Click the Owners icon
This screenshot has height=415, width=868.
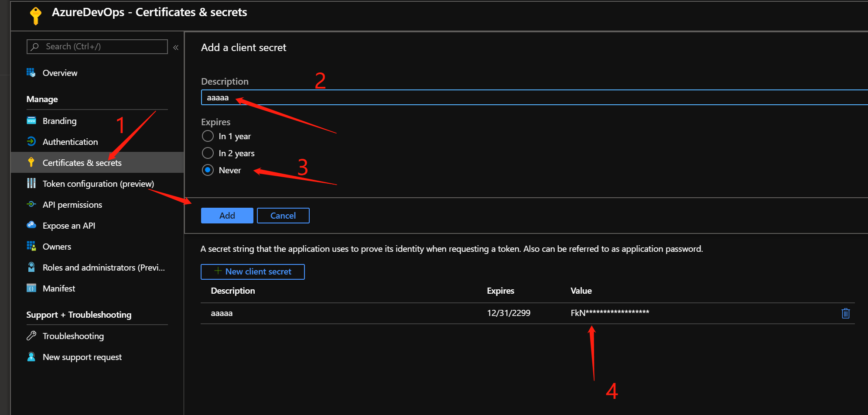(x=31, y=246)
